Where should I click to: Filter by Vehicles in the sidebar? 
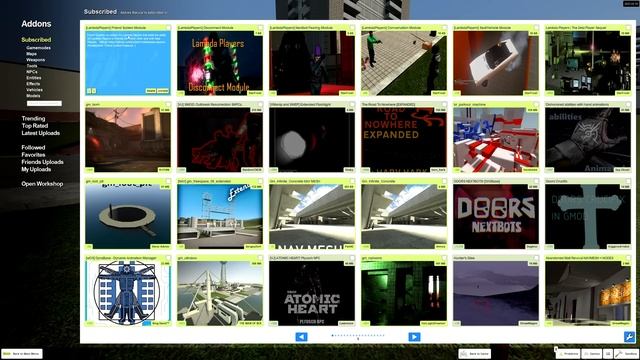pyautogui.click(x=34, y=89)
